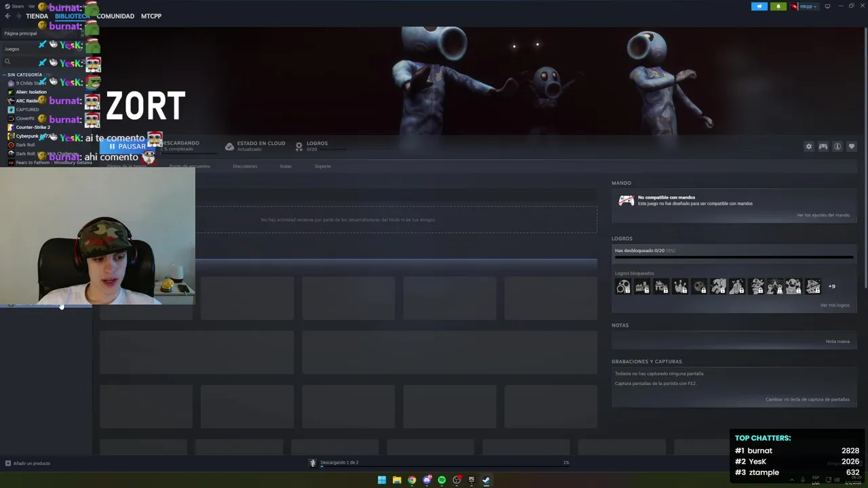Open game settings gear icon

(x=808, y=146)
